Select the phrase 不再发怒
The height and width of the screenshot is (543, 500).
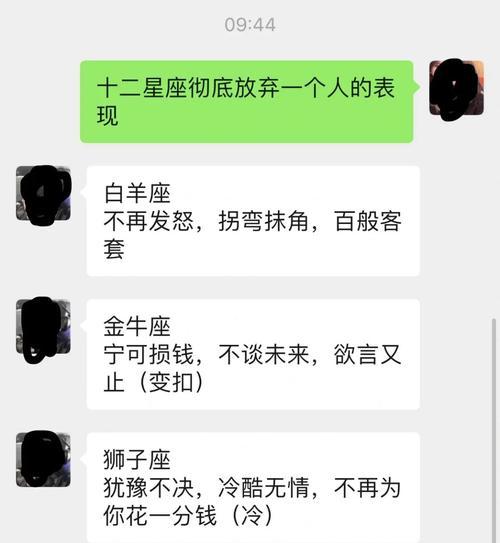click(x=148, y=221)
